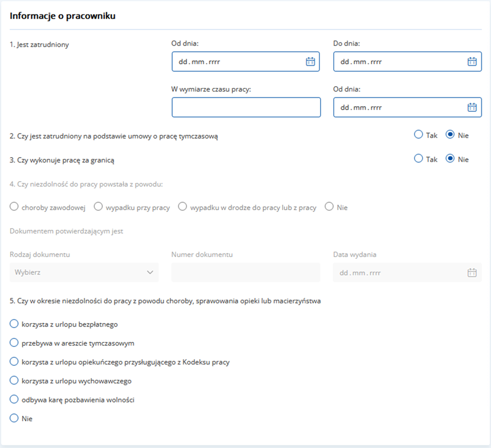Expand the 'Rodzaj dokumentu' dropdown
Screen dimensions: 491x448
click(84, 272)
